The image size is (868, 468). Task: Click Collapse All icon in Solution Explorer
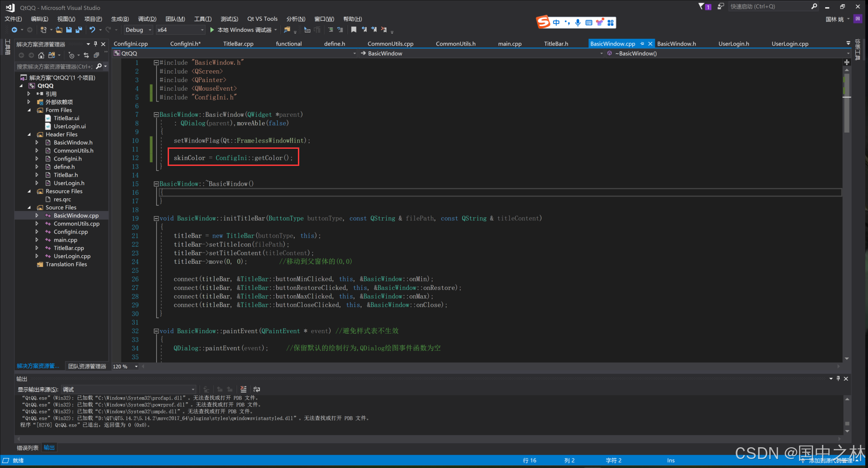tap(96, 55)
